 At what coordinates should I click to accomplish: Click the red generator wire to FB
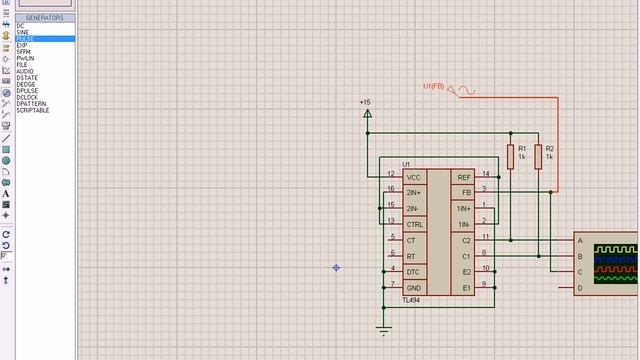click(x=558, y=144)
